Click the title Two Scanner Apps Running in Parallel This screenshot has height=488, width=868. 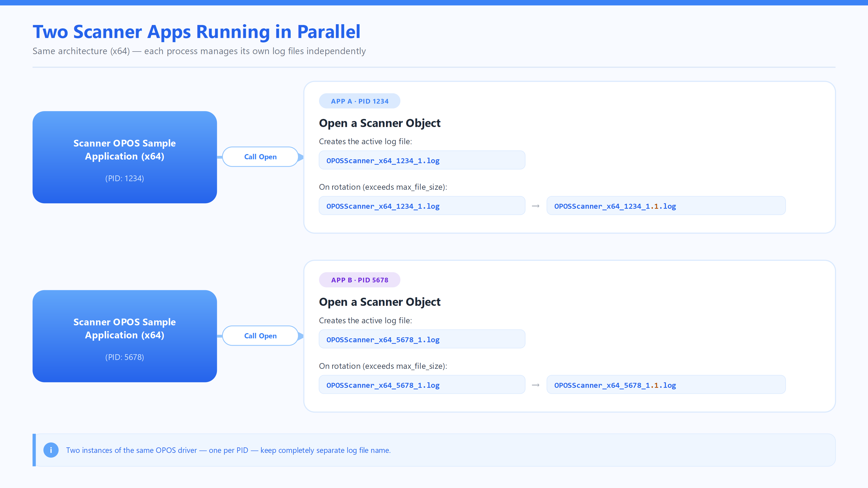click(196, 32)
